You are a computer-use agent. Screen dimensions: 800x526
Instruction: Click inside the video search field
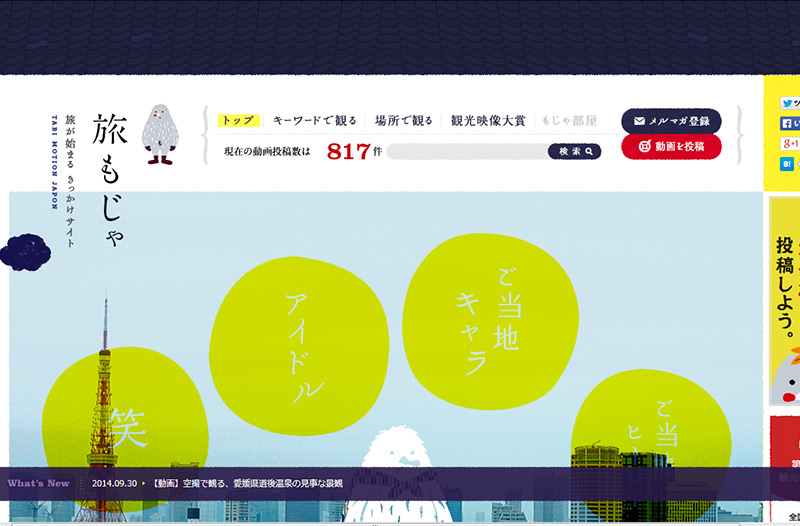(x=466, y=152)
